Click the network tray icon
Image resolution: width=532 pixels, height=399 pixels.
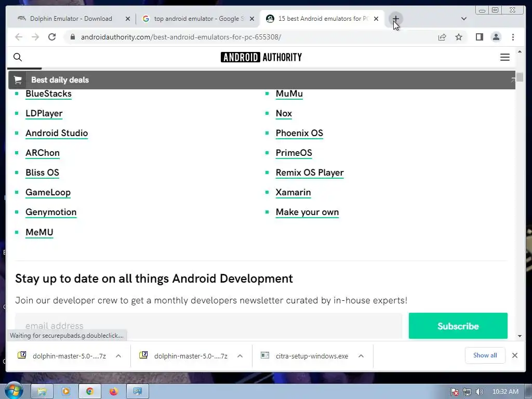tap(467, 392)
